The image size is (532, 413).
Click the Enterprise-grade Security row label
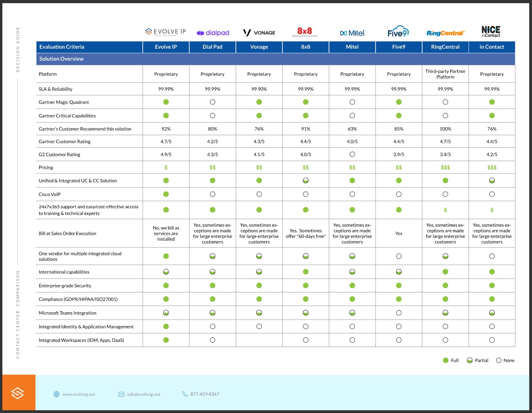click(x=65, y=286)
